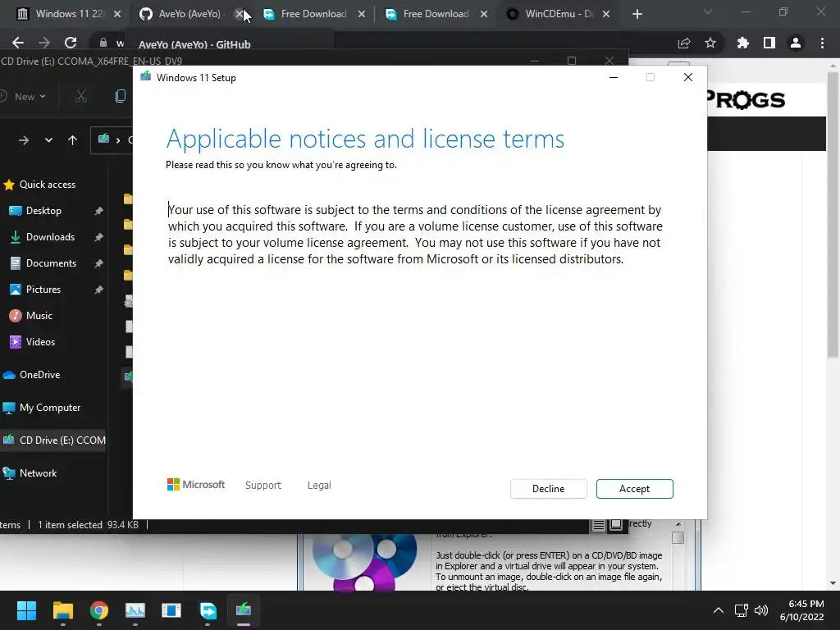The height and width of the screenshot is (630, 840).
Task: Close the WinCDEmu browser tab
Action: [606, 14]
